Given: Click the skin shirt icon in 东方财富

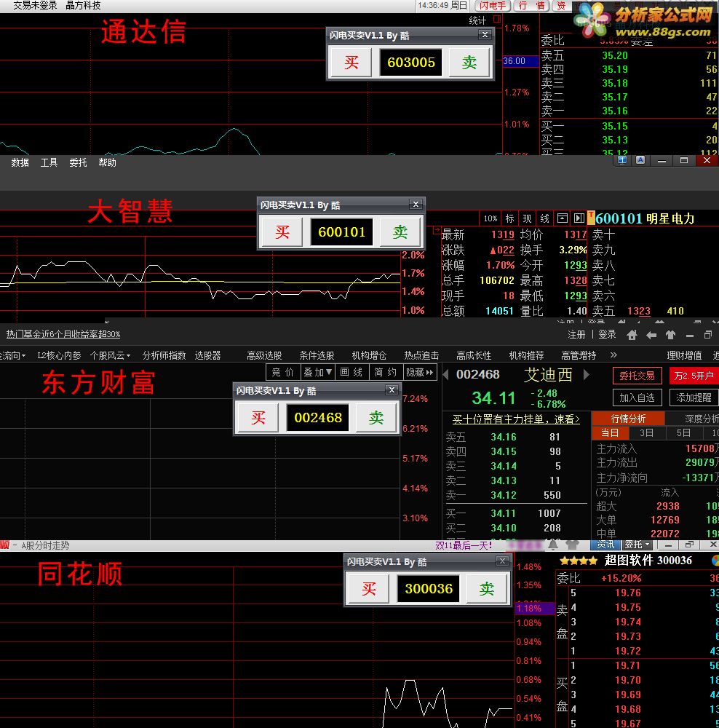Looking at the screenshot, I should pyautogui.click(x=670, y=335).
